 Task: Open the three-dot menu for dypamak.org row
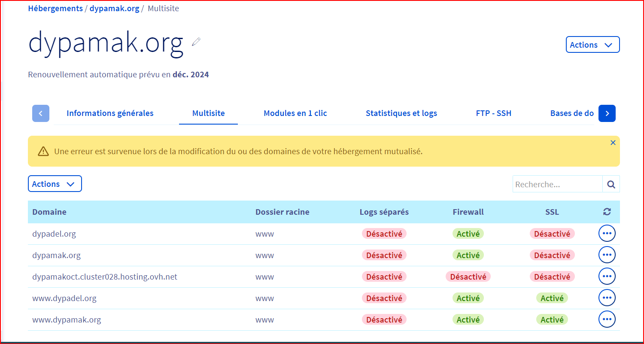pos(607,255)
